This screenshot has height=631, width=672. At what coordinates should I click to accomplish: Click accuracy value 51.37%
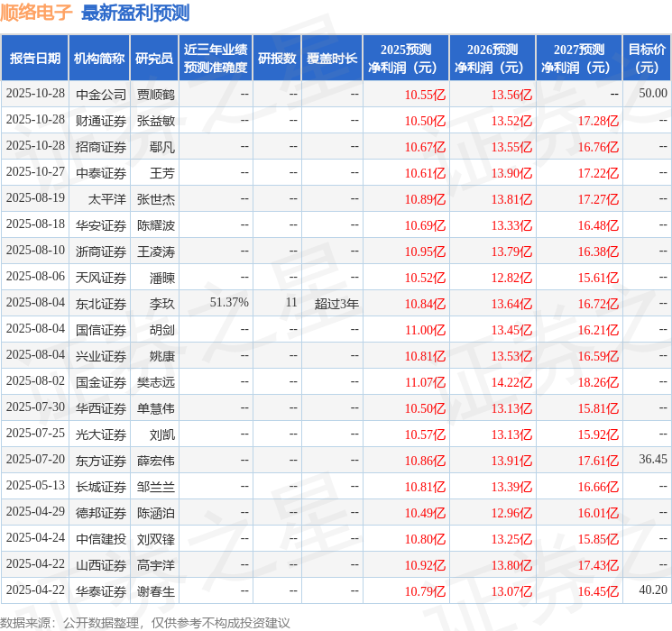(229, 303)
